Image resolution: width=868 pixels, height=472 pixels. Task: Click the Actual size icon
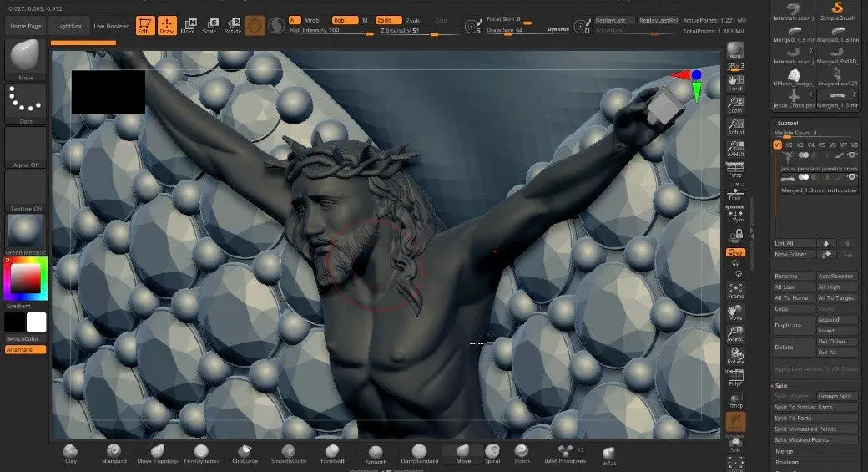[735, 127]
